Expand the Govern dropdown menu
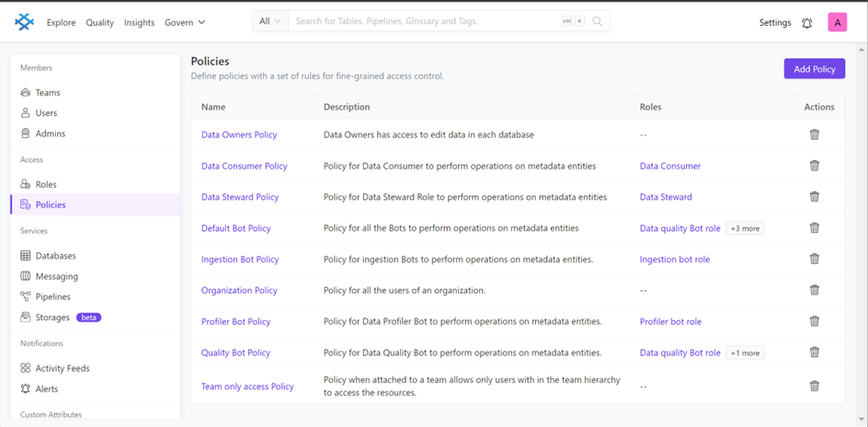This screenshot has width=868, height=427. (185, 22)
